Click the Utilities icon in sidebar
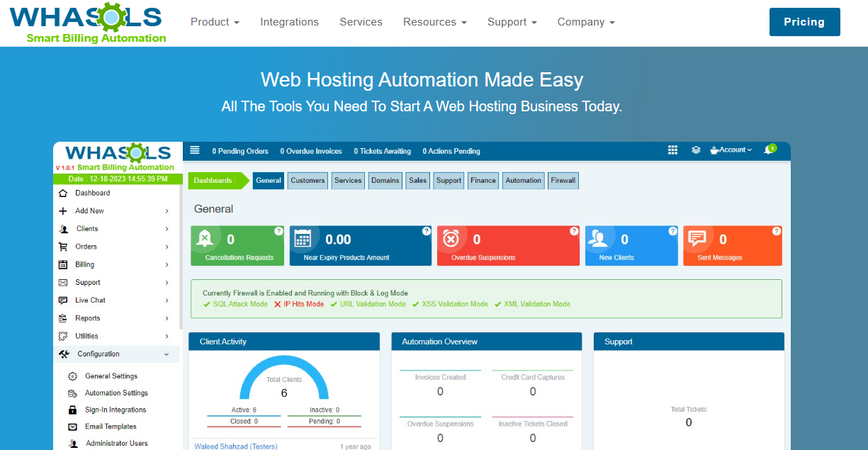Image resolution: width=868 pixels, height=450 pixels. click(63, 336)
